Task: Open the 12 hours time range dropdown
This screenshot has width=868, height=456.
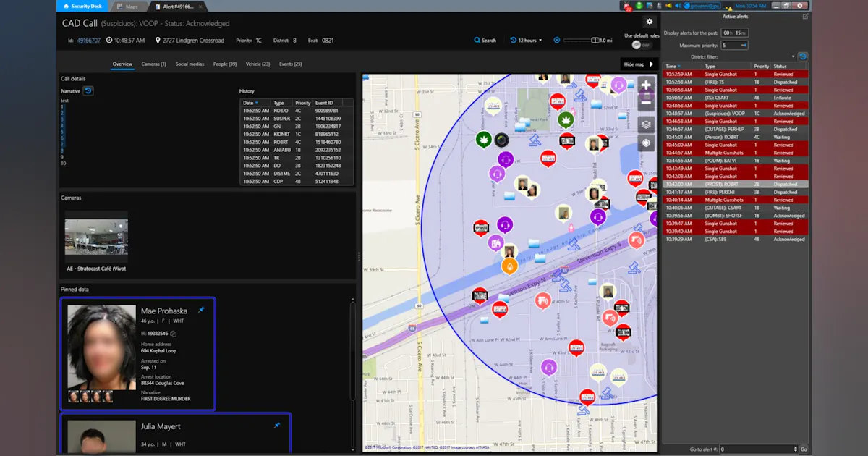Action: point(526,41)
